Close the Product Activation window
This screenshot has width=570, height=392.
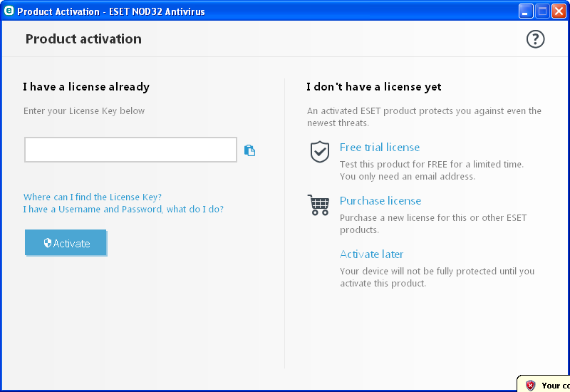(559, 11)
